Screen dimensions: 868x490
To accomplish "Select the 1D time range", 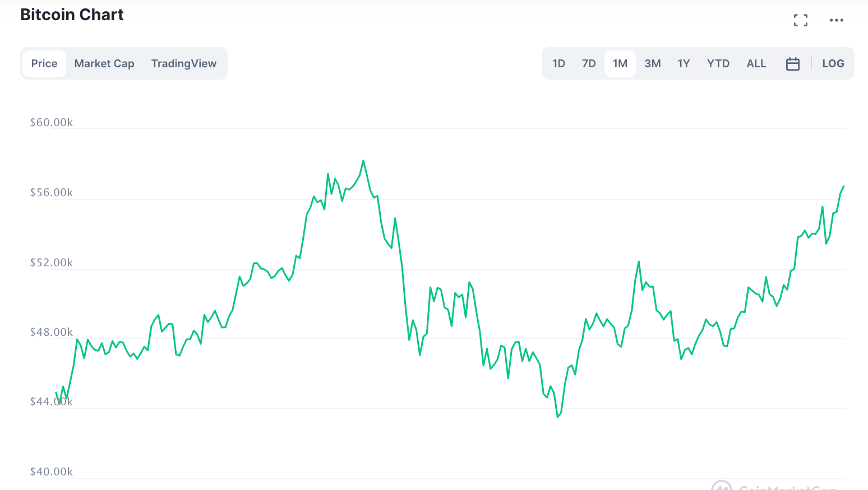I will tap(558, 64).
